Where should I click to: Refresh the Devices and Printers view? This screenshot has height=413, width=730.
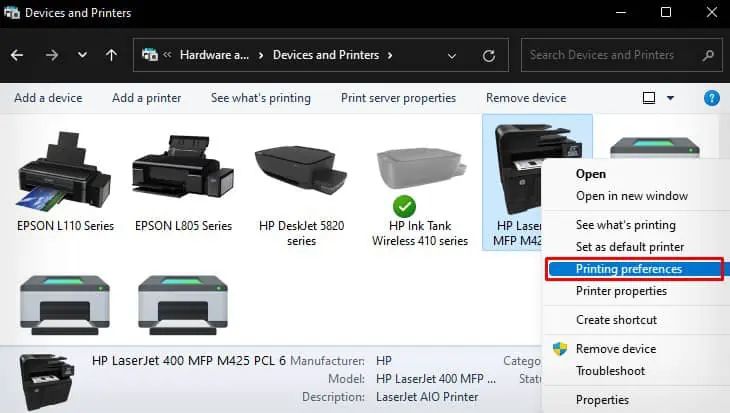coord(488,56)
